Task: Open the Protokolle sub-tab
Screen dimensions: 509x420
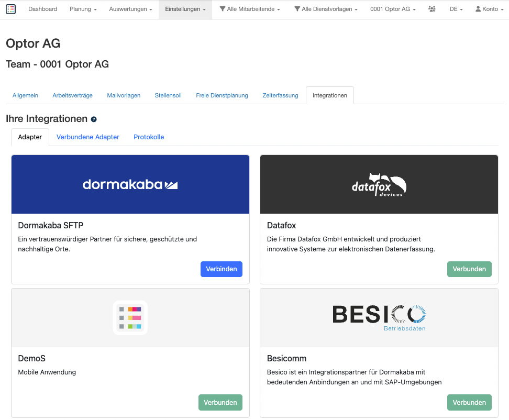Action: point(149,137)
